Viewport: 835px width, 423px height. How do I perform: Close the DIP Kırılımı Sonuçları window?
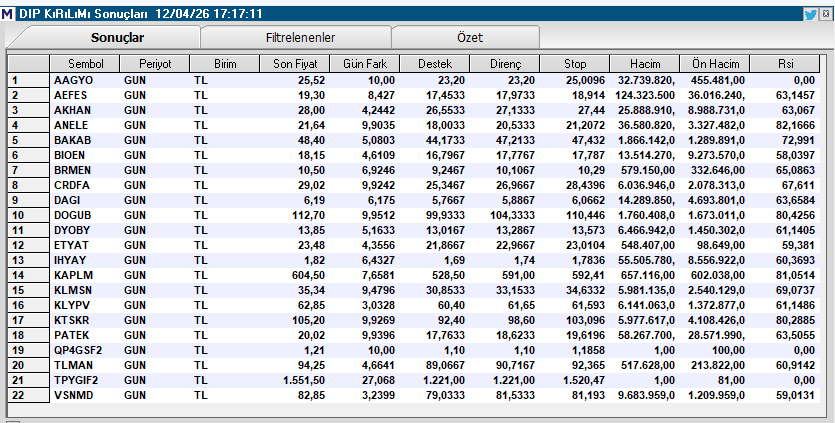click(826, 14)
